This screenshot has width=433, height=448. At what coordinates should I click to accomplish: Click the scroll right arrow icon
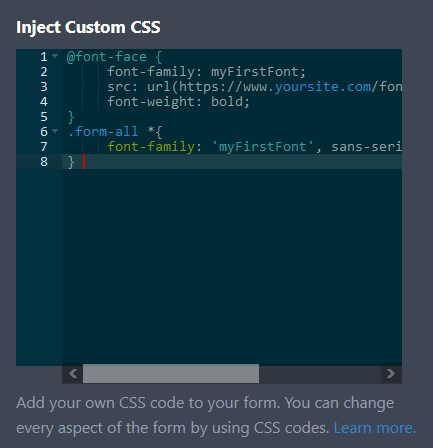pyautogui.click(x=391, y=374)
